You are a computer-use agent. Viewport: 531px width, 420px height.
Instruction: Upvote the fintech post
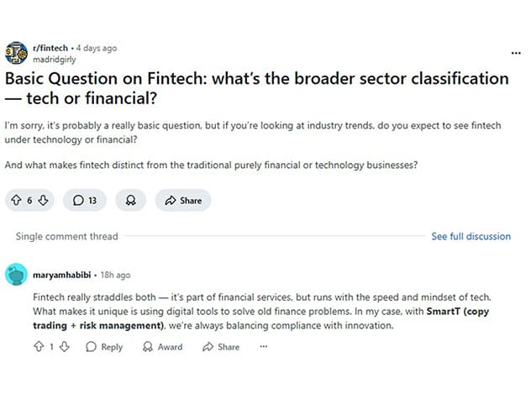point(15,200)
